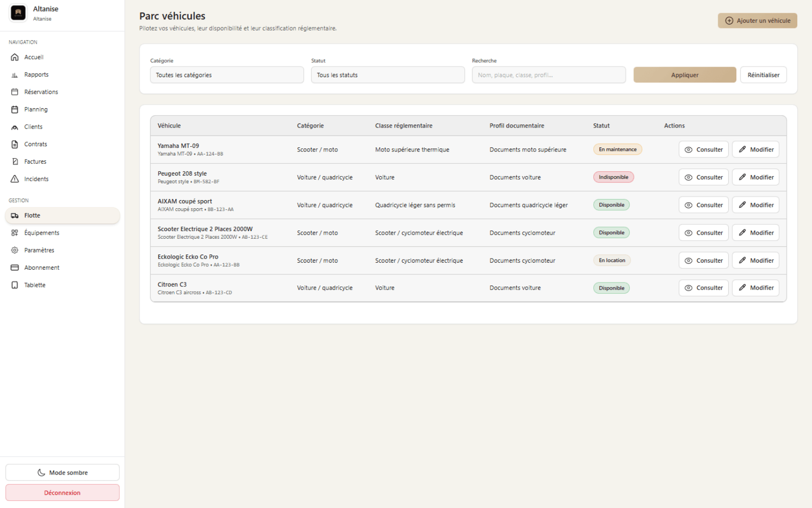Focus the Recherche search field
The height and width of the screenshot is (508, 812).
click(549, 75)
